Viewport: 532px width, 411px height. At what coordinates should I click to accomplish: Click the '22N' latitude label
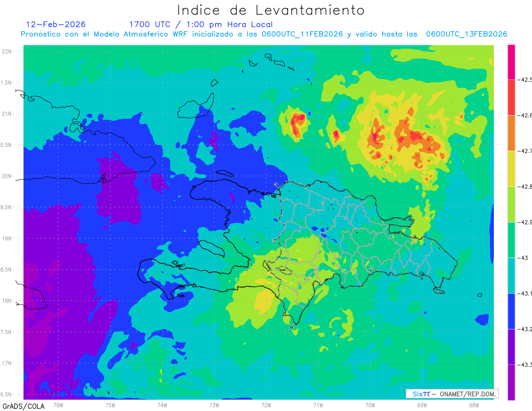tap(7, 51)
